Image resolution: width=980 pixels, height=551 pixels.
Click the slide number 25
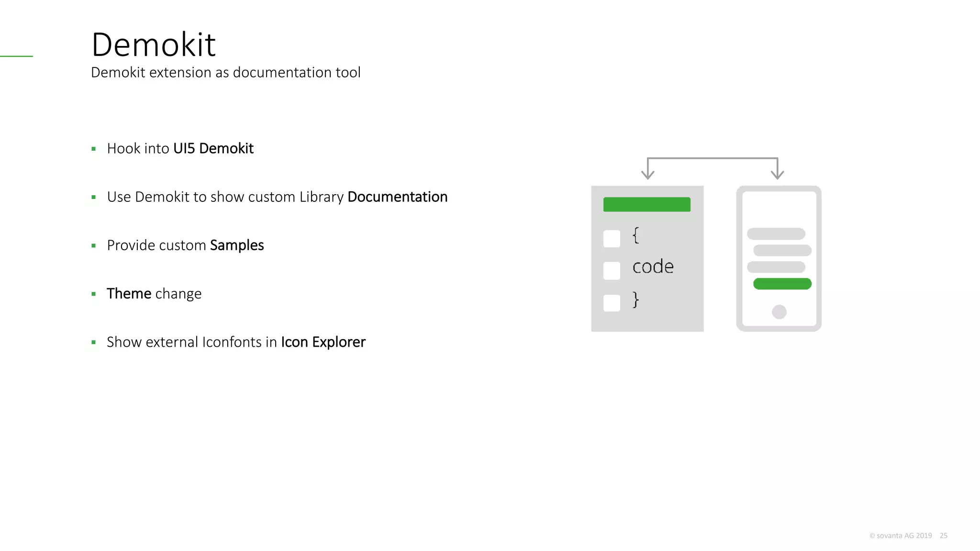944,536
